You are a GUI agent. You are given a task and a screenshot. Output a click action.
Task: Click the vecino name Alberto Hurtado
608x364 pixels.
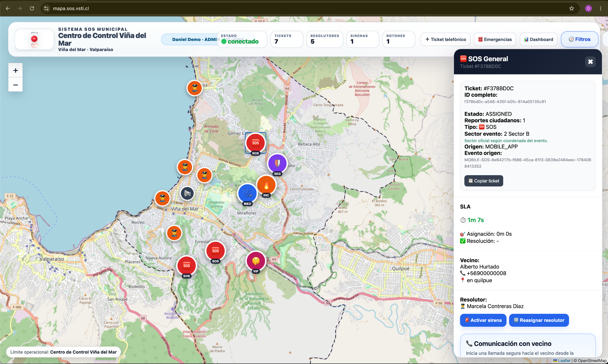point(479,267)
